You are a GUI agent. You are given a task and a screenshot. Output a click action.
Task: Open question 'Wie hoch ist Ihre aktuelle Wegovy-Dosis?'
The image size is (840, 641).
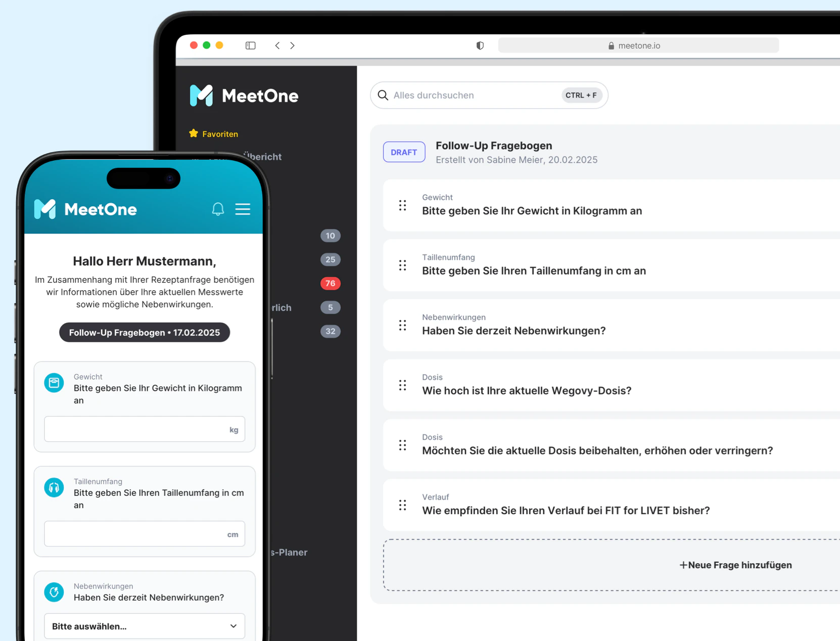pyautogui.click(x=612, y=385)
